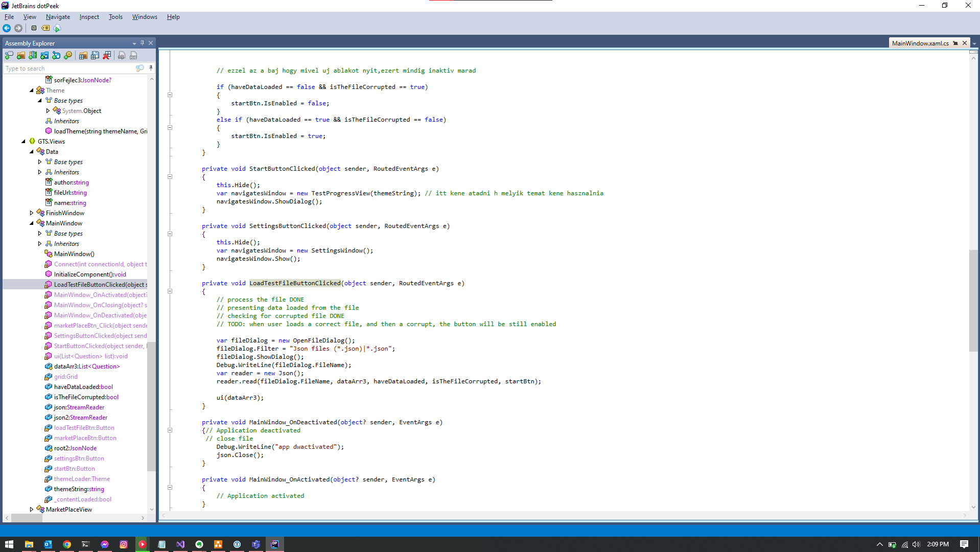Screen dimensions: 980x552
Task: Click the search magnifier icon in search box
Action: click(139, 68)
